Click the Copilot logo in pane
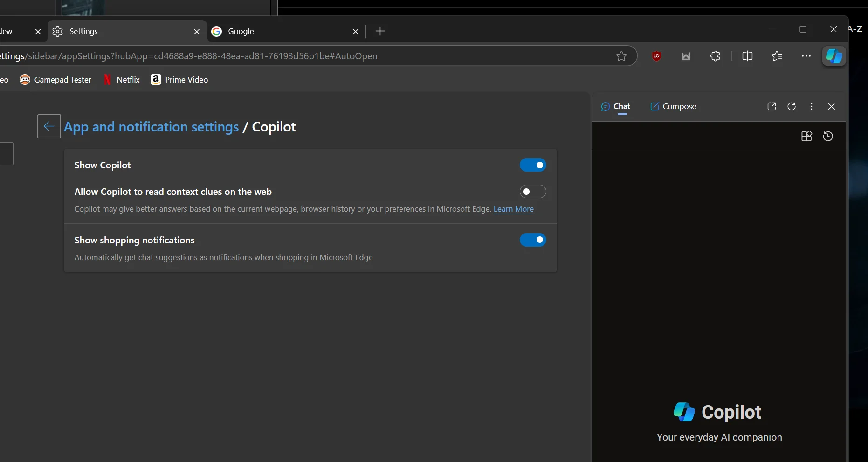The image size is (868, 462). [x=684, y=412]
